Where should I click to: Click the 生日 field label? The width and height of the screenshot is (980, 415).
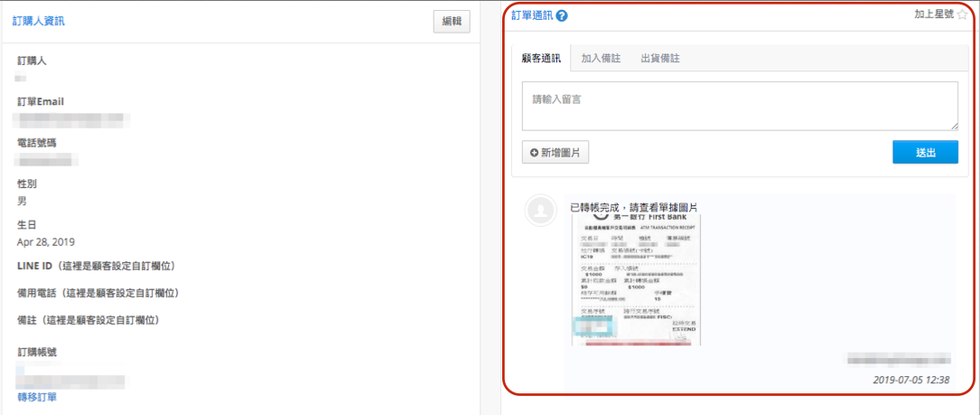click(x=27, y=225)
